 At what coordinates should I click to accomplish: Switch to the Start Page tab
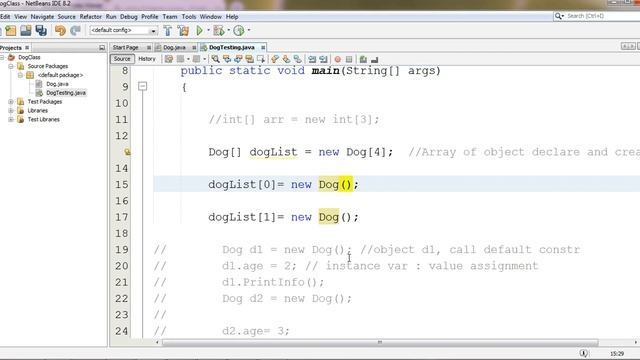(x=126, y=48)
